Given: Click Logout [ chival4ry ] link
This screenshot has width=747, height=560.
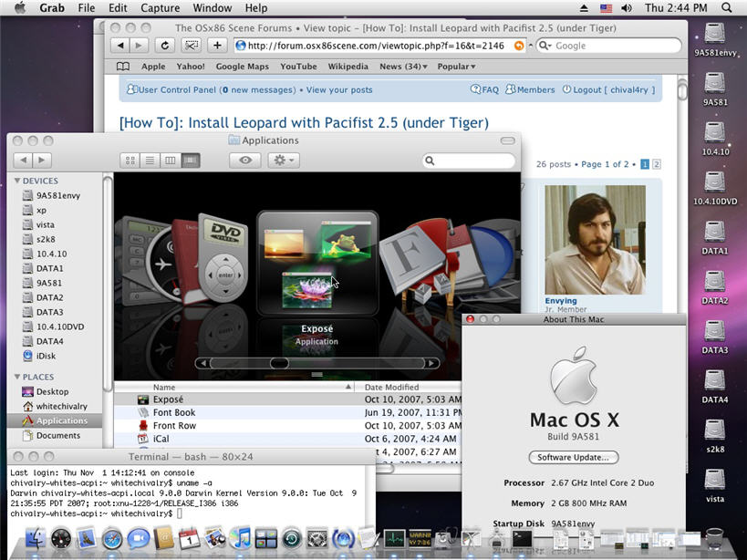Looking at the screenshot, I should [x=609, y=89].
